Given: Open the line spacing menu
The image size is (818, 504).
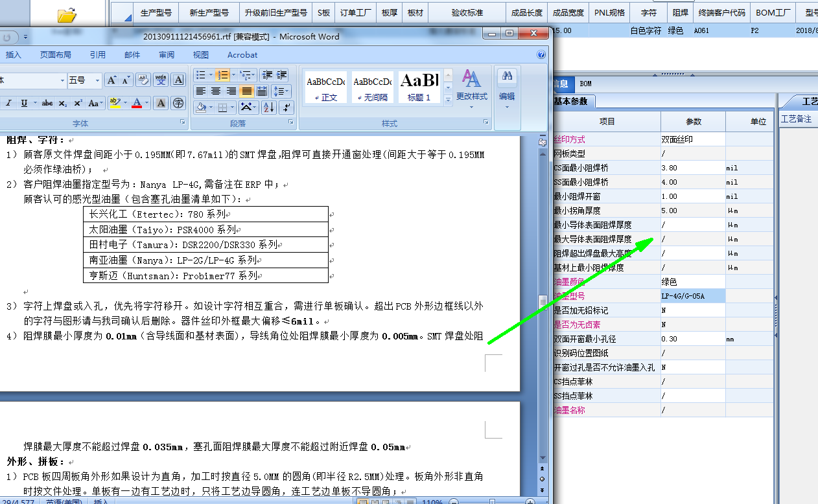Looking at the screenshot, I should pyautogui.click(x=281, y=91).
